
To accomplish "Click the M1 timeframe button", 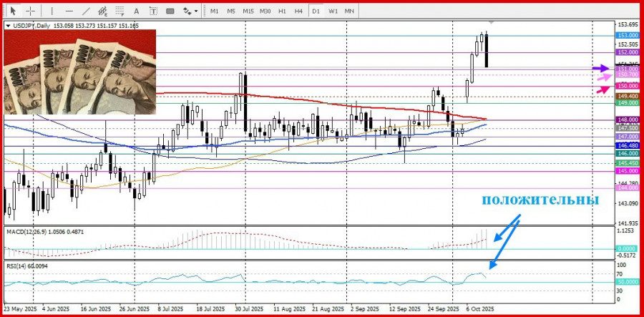I will point(214,11).
